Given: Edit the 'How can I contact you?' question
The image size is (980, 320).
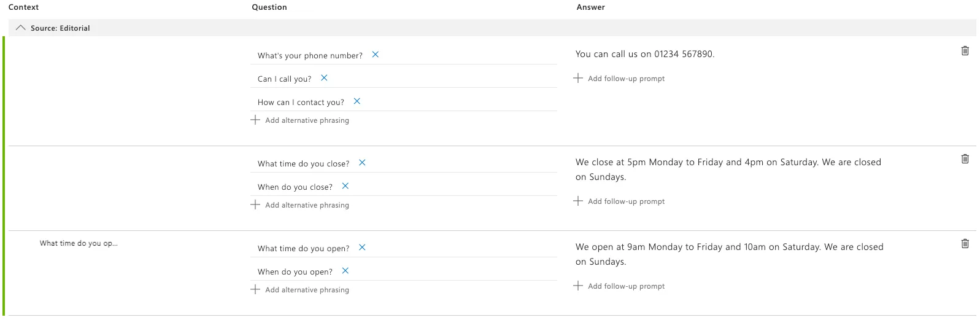Looking at the screenshot, I should (301, 102).
